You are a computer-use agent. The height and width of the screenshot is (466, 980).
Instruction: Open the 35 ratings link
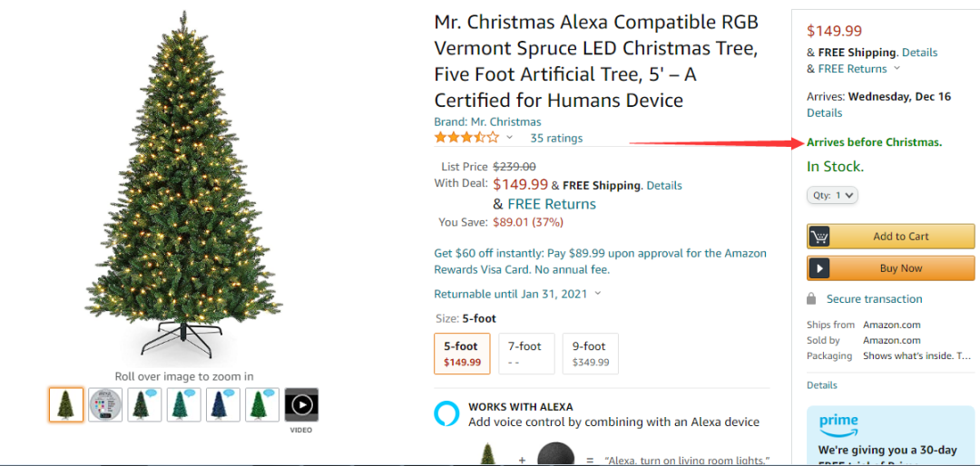(x=556, y=138)
